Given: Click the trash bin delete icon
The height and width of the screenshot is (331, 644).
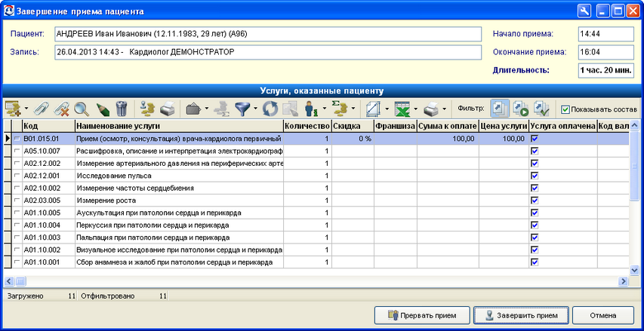Looking at the screenshot, I should (x=121, y=109).
